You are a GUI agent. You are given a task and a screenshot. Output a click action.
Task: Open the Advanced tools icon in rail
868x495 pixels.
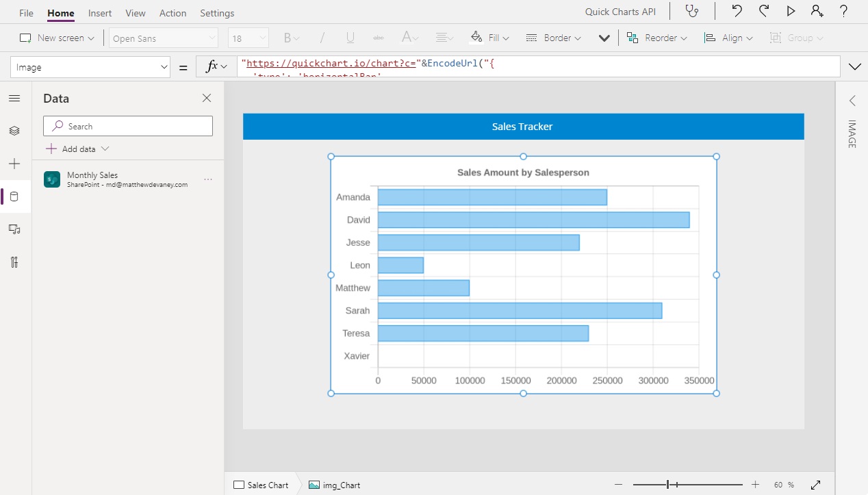click(14, 262)
